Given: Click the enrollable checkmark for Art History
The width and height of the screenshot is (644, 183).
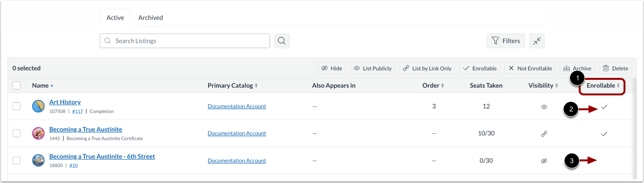Looking at the screenshot, I should pyautogui.click(x=604, y=107).
